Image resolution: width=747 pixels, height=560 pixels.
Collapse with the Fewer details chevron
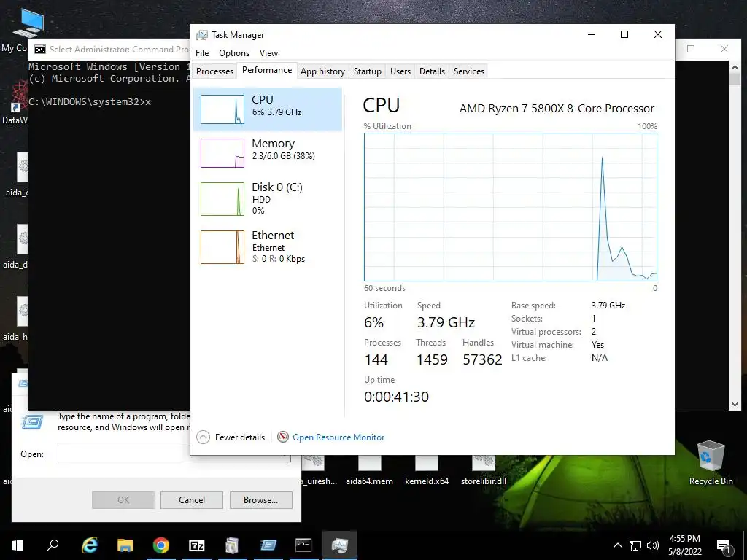tap(204, 437)
